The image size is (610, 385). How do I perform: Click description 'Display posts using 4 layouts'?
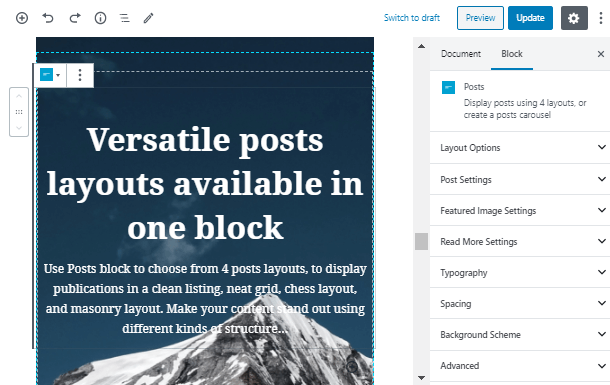[x=525, y=109]
